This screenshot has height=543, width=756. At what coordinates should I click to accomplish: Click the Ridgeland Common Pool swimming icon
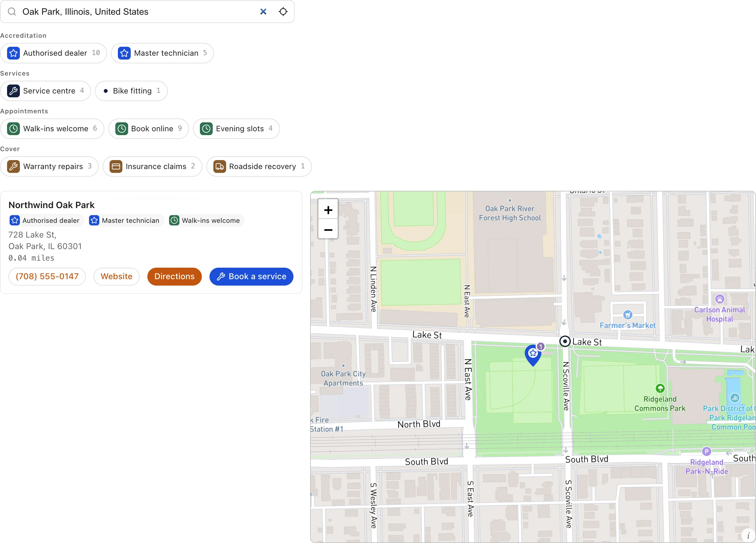(735, 398)
